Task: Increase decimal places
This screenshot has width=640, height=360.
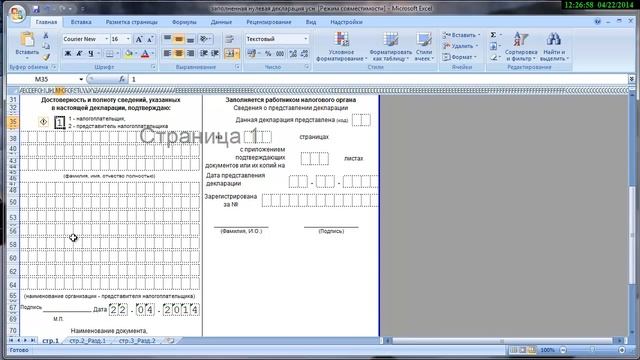Action: pyautogui.click(x=293, y=53)
